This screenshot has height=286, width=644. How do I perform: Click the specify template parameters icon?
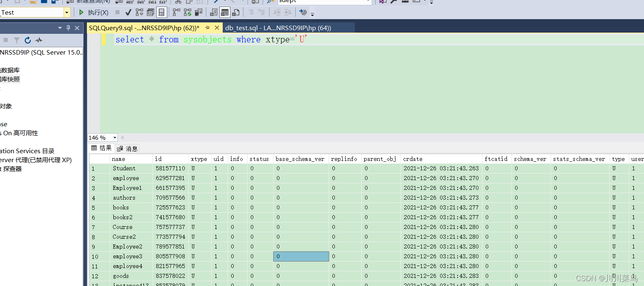tap(303, 12)
